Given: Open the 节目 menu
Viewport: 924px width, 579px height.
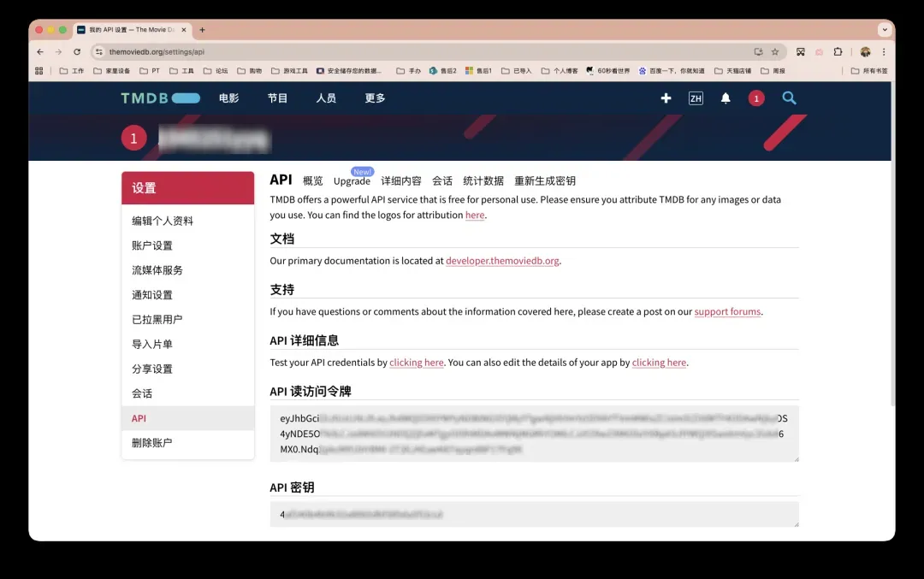Looking at the screenshot, I should (277, 98).
